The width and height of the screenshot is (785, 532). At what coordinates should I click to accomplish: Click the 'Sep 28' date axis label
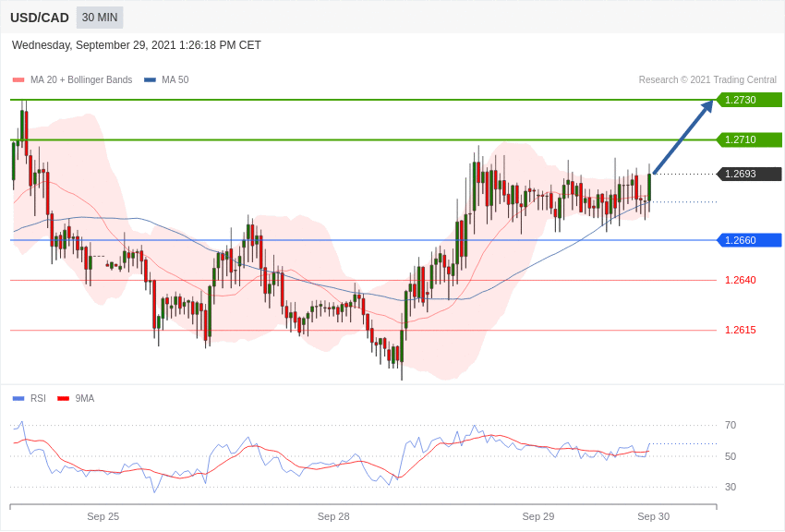click(333, 516)
